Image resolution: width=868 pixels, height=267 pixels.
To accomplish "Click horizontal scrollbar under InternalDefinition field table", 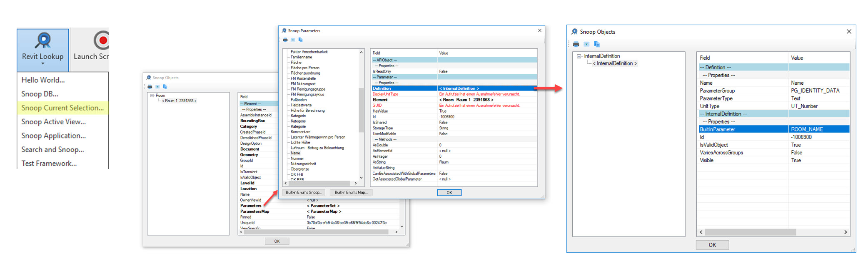I will tap(750, 232).
